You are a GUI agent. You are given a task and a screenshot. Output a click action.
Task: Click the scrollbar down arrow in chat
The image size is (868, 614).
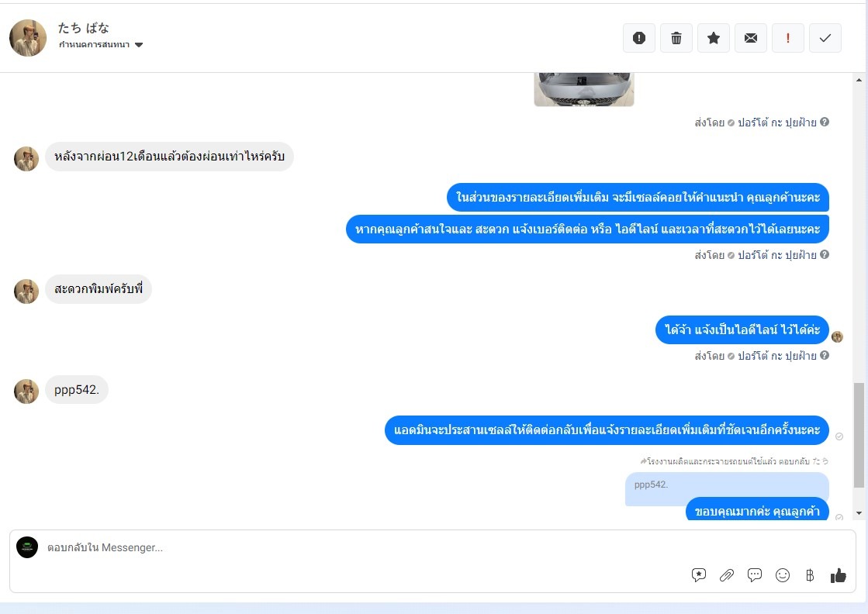(859, 512)
